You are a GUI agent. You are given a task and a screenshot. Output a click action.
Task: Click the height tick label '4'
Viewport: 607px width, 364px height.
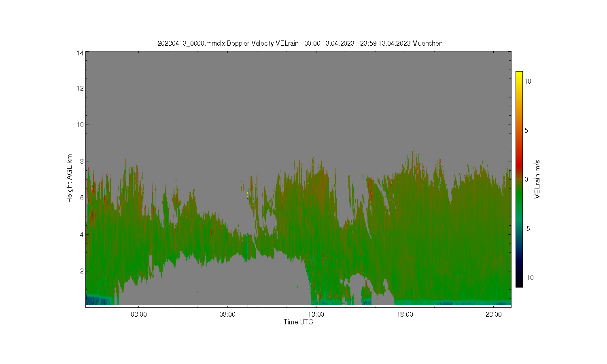[x=82, y=235]
